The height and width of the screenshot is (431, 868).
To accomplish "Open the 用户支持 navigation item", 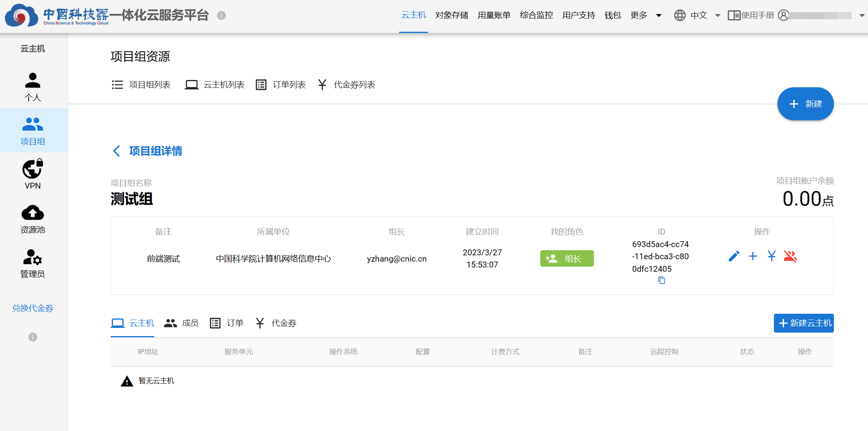I will tap(579, 15).
